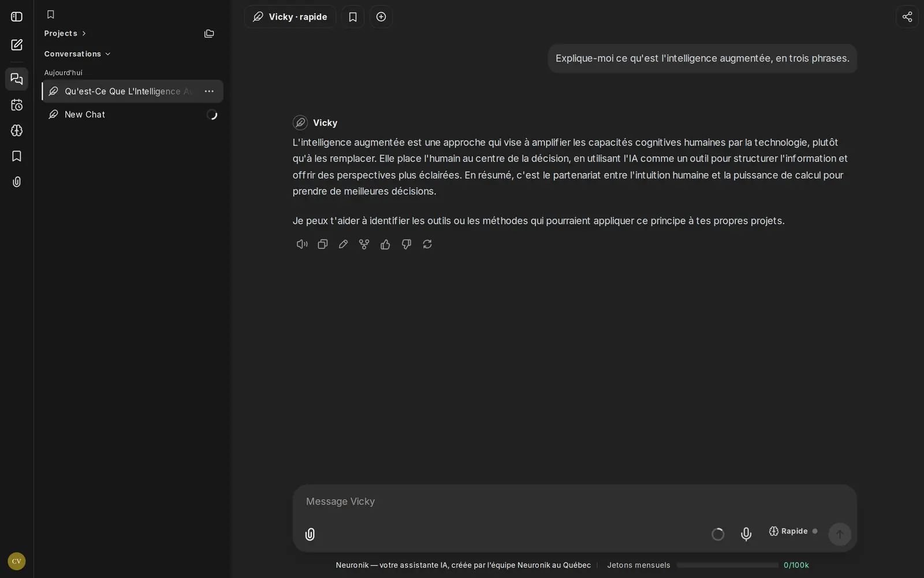The image size is (924, 578).
Task: Click the user message bubble about intelligence augmentée
Action: coord(702,58)
